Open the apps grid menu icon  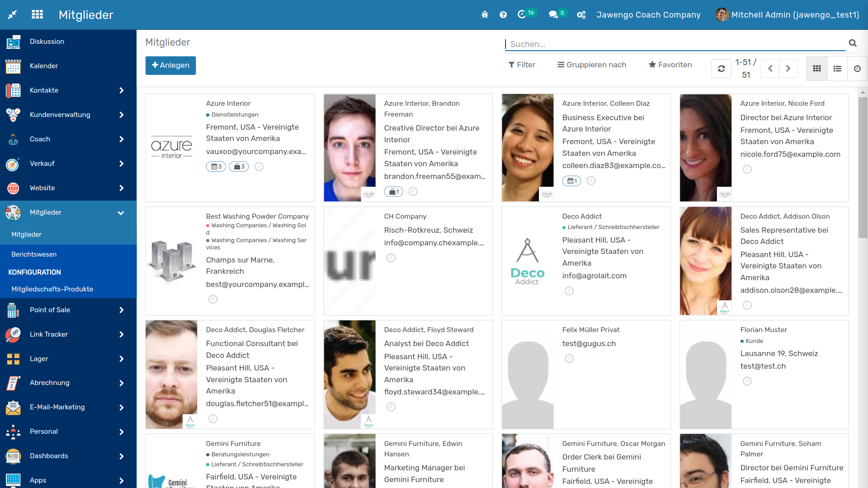[38, 14]
